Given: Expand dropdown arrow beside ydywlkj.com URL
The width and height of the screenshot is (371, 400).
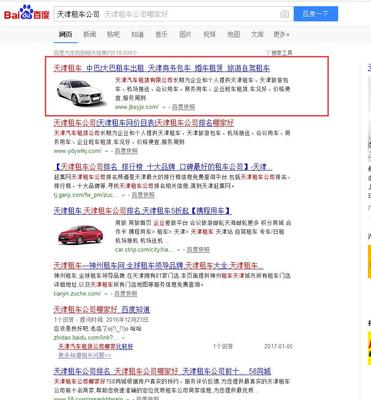Looking at the screenshot, I should click(x=107, y=151).
